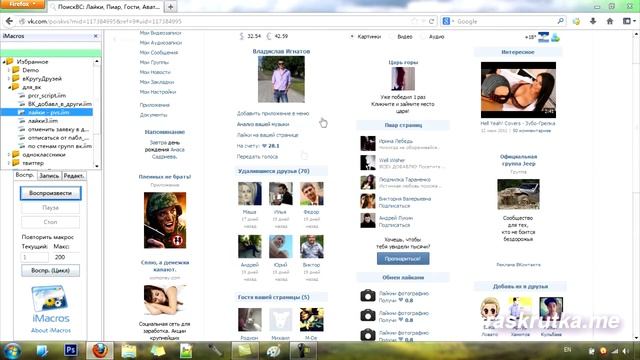Open Мои Настройки in VK menu
This screenshot has height=360, width=640.
pyautogui.click(x=158, y=92)
